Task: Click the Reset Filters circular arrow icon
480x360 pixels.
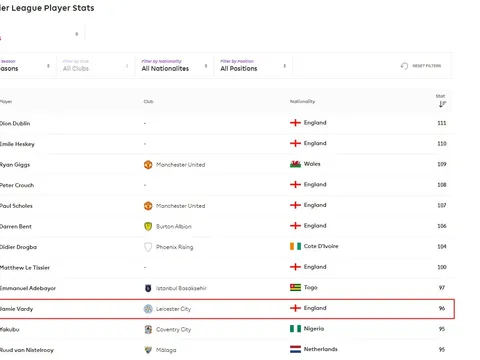Action: tap(404, 66)
